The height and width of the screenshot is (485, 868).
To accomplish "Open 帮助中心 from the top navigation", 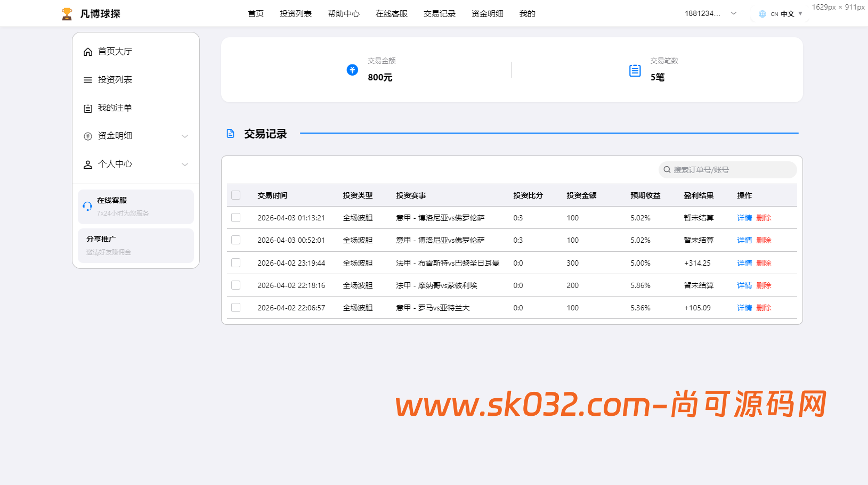I will pyautogui.click(x=343, y=13).
